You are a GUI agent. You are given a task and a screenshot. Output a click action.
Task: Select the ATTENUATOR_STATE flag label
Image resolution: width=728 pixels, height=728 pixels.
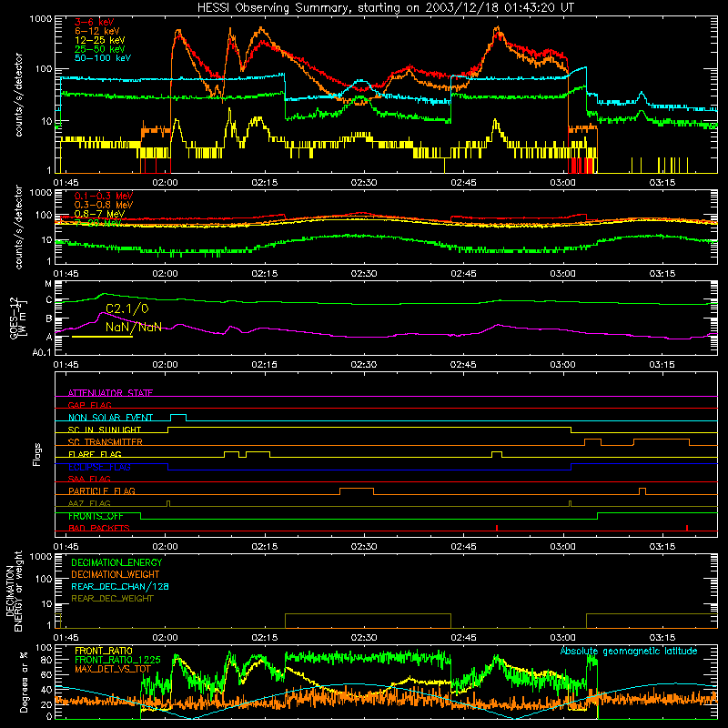(x=110, y=393)
